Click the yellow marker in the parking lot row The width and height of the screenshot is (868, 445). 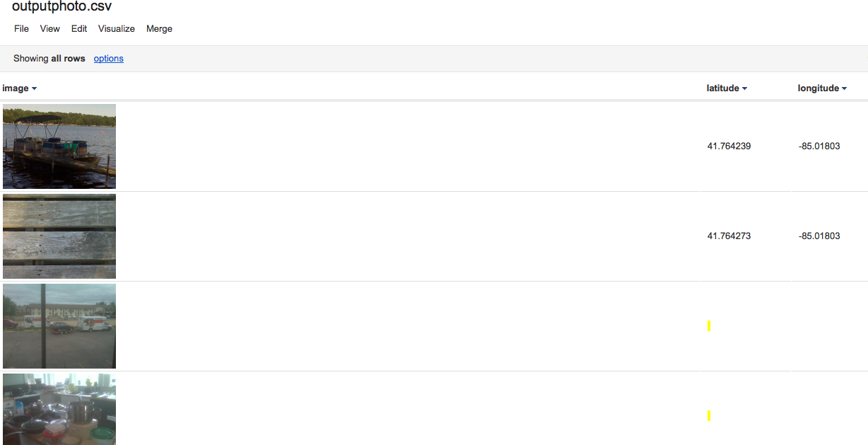click(709, 325)
